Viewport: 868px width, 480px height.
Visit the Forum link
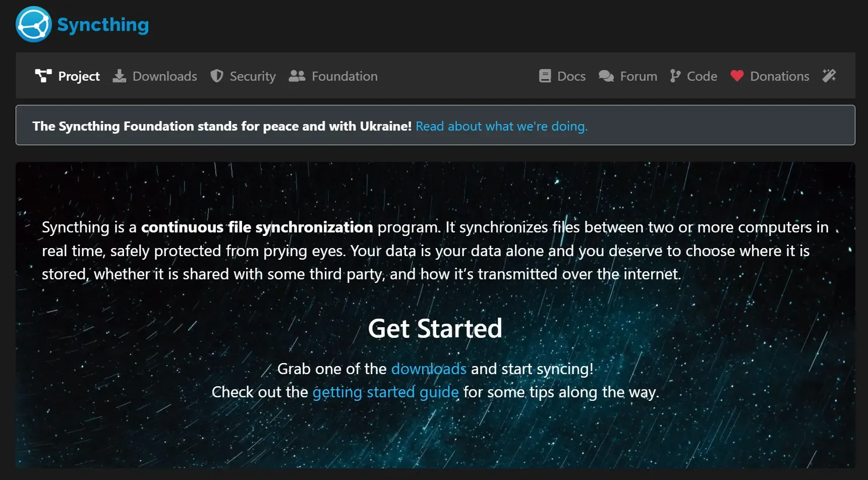click(639, 76)
